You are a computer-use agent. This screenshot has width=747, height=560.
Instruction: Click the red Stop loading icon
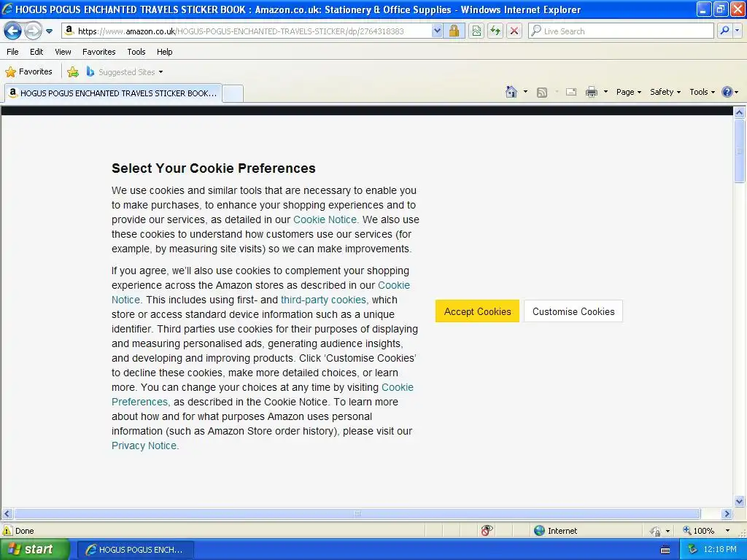click(514, 31)
